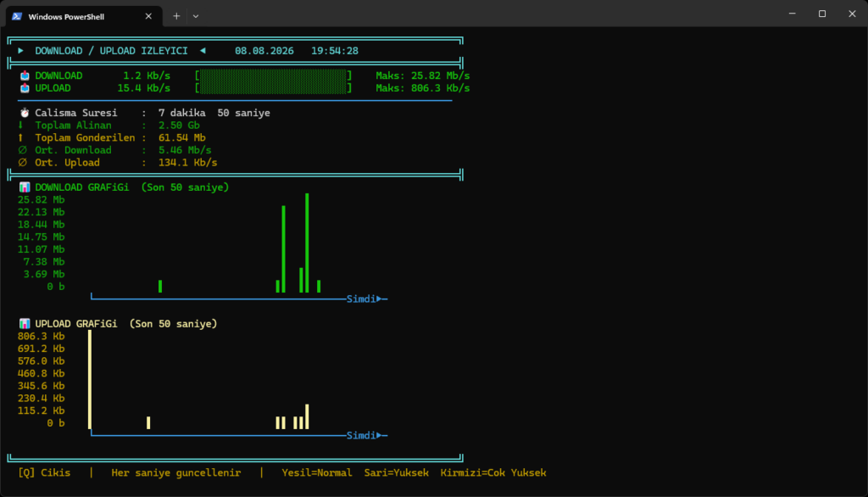Click the DOWNLOAD row icon
This screenshot has width=868, height=497.
[x=25, y=75]
